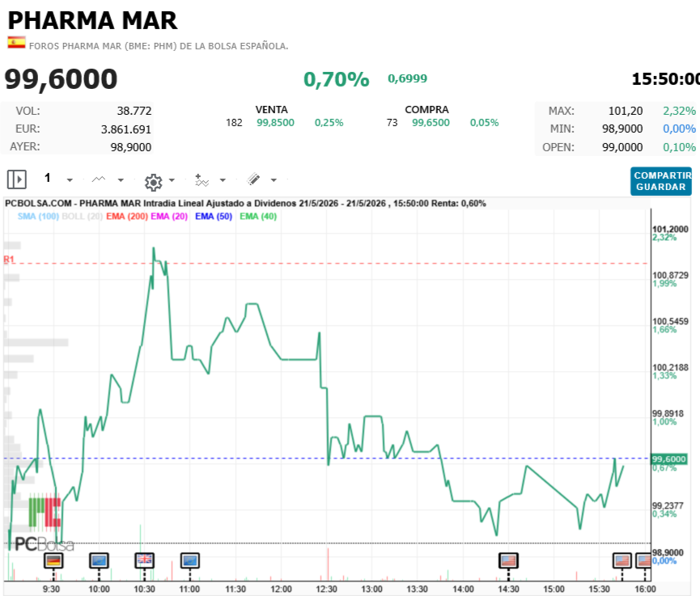Image resolution: width=700 pixels, height=596 pixels.
Task: Click the 101,2000 axis label
Action: click(x=670, y=229)
